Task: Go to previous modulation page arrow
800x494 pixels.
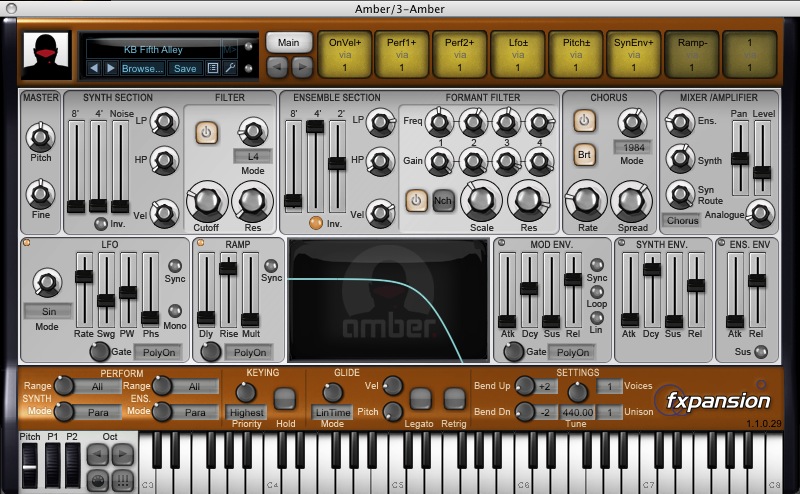Action: point(277,67)
